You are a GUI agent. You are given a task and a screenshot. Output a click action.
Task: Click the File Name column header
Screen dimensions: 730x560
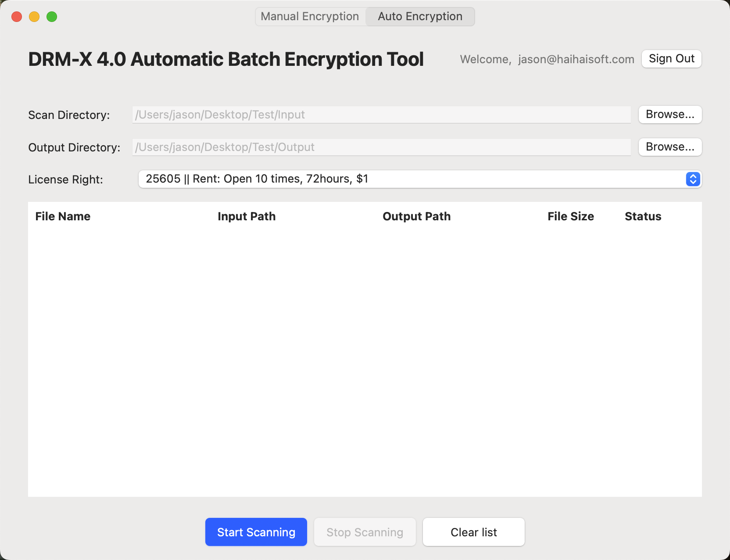click(63, 216)
